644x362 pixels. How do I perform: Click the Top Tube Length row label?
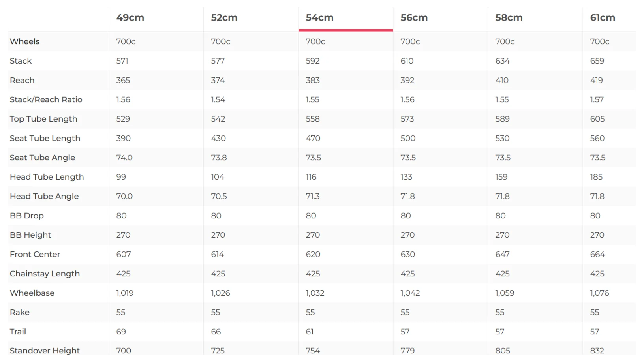43,119
